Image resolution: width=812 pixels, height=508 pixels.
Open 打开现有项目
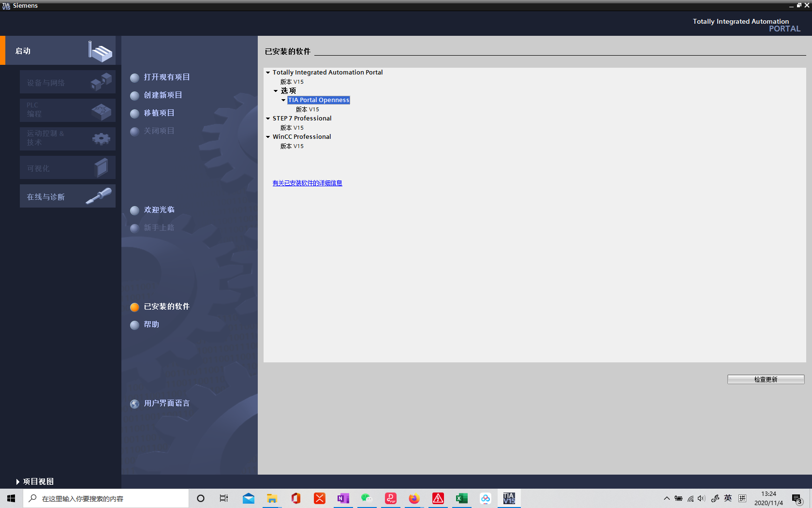[166, 77]
